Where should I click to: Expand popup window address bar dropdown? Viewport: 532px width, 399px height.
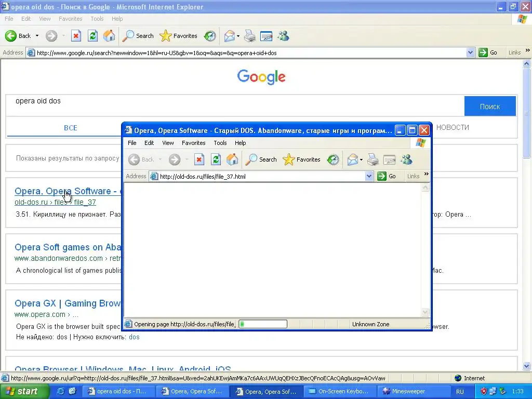click(x=369, y=176)
